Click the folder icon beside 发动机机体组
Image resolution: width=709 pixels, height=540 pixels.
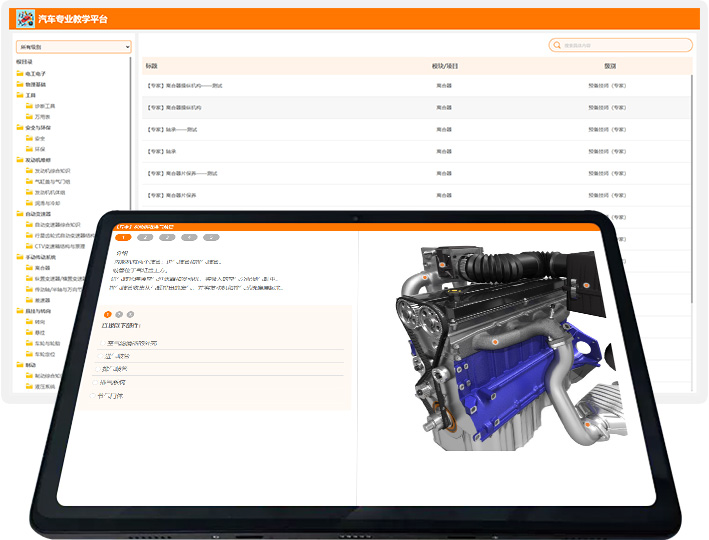(29, 192)
